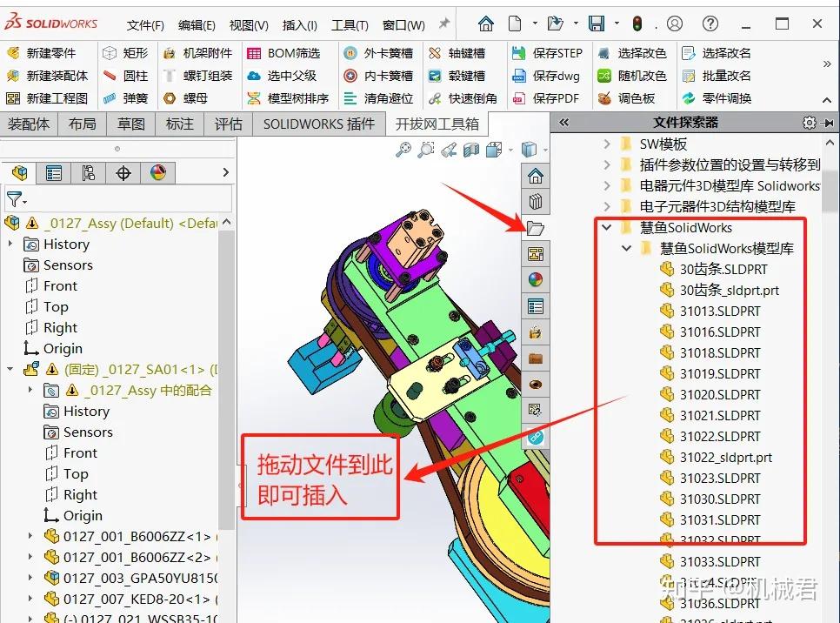Click 保存PDF export tool
This screenshot has height=623, width=840.
pos(546,98)
